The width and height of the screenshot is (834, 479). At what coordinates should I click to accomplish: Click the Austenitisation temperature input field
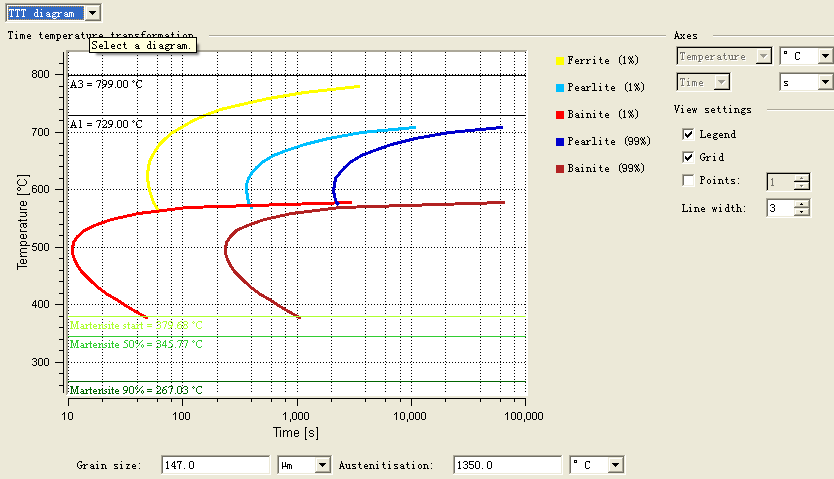pyautogui.click(x=507, y=465)
